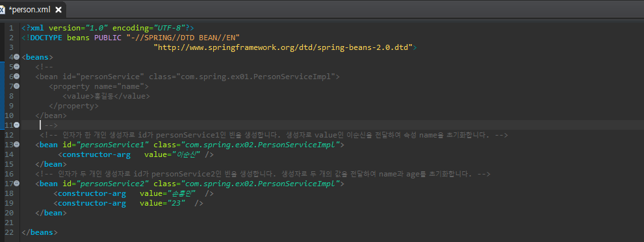Click the encoding value "UTF-8"
This screenshot has width=644, height=242.
tap(169, 28)
